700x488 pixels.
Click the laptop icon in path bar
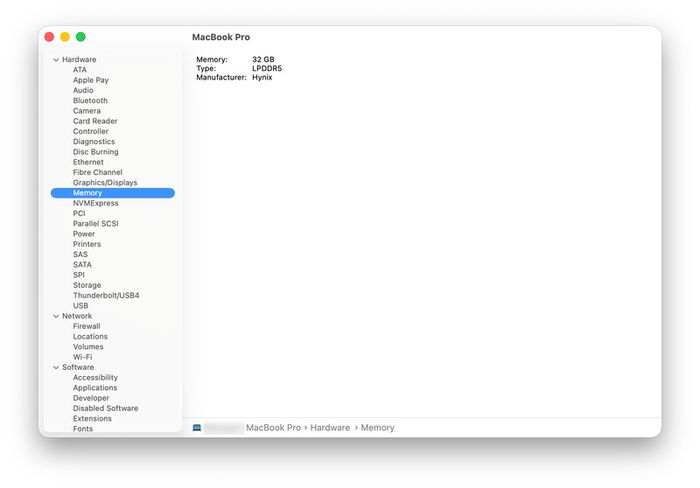coord(197,428)
